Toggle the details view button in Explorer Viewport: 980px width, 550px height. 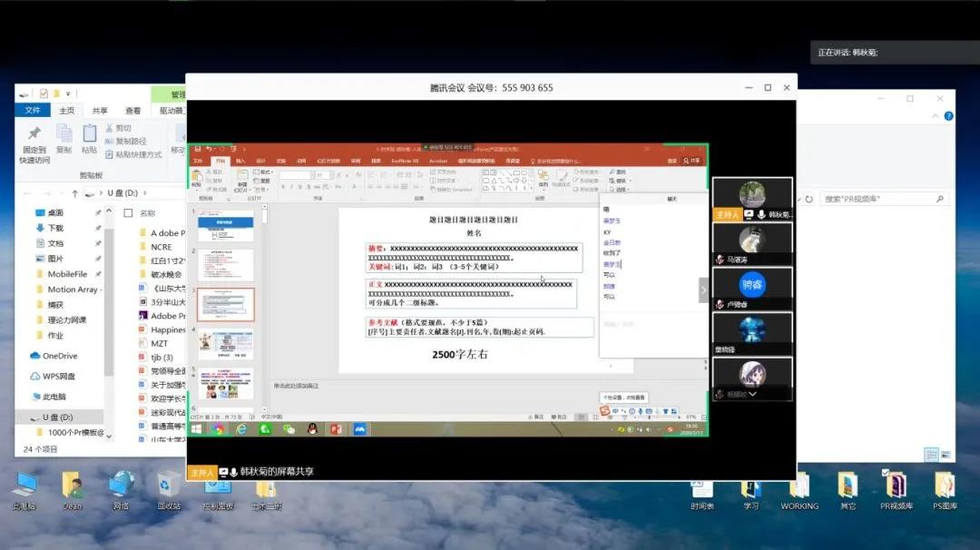pos(931,455)
